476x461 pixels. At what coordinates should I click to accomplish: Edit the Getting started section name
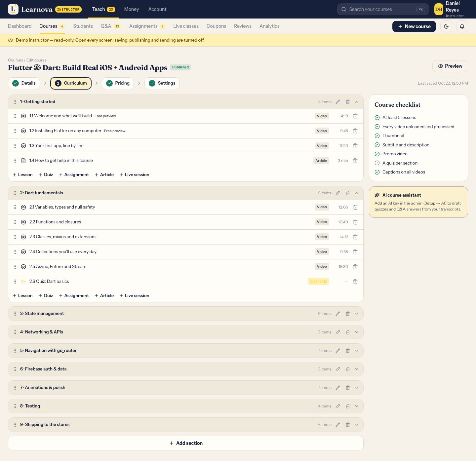[338, 102]
